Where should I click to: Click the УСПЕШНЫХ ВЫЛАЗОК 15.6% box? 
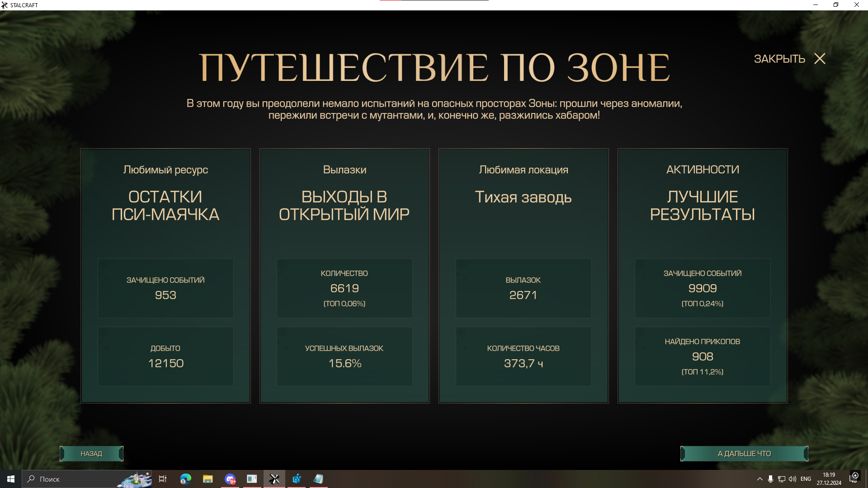coord(344,357)
